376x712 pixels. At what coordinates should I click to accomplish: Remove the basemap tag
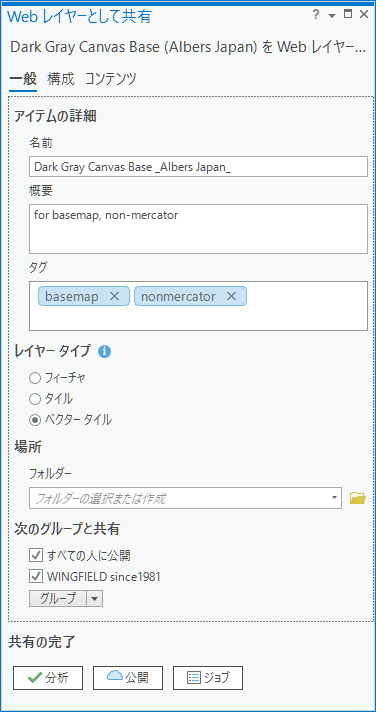[x=114, y=297]
